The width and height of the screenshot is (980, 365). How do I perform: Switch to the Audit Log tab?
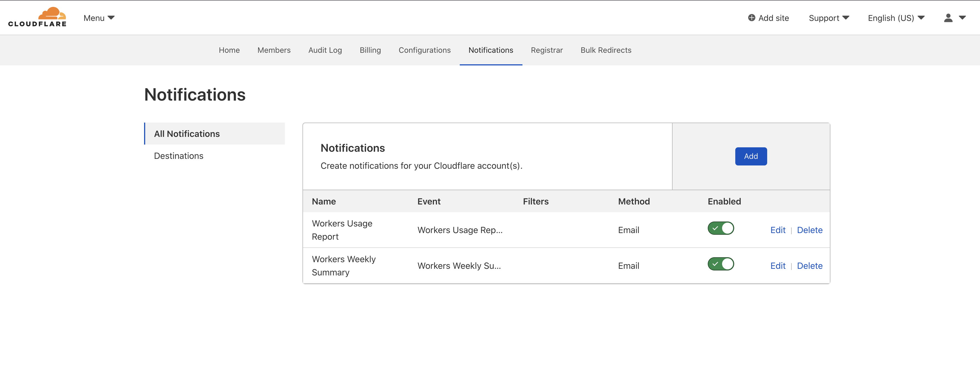point(325,50)
